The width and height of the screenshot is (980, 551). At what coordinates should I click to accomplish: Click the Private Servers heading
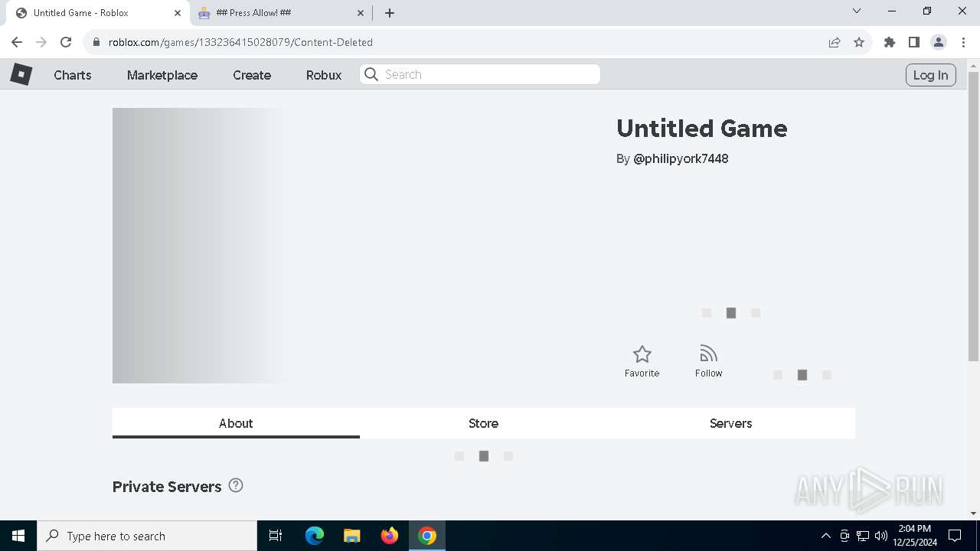[167, 487]
